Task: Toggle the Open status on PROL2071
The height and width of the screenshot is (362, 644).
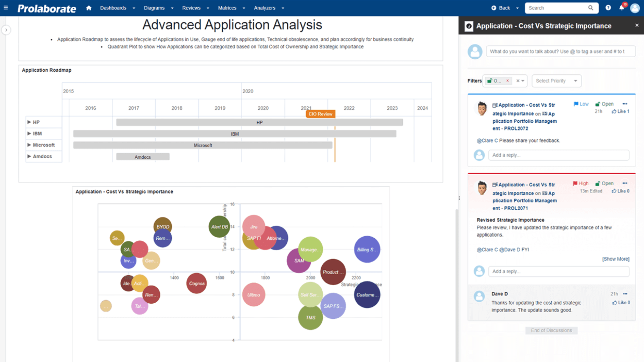Action: pos(604,183)
